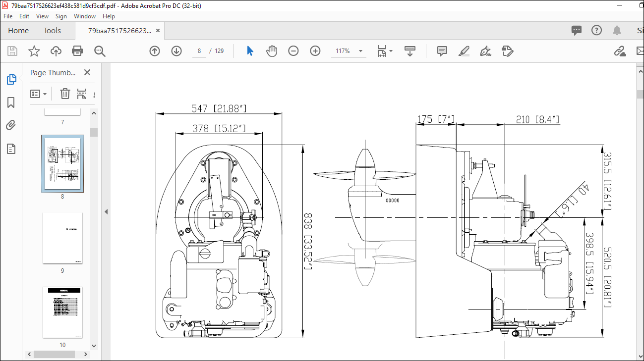Zoom out with the minus icon
Screen dimensions: 644x361
pyautogui.click(x=293, y=51)
